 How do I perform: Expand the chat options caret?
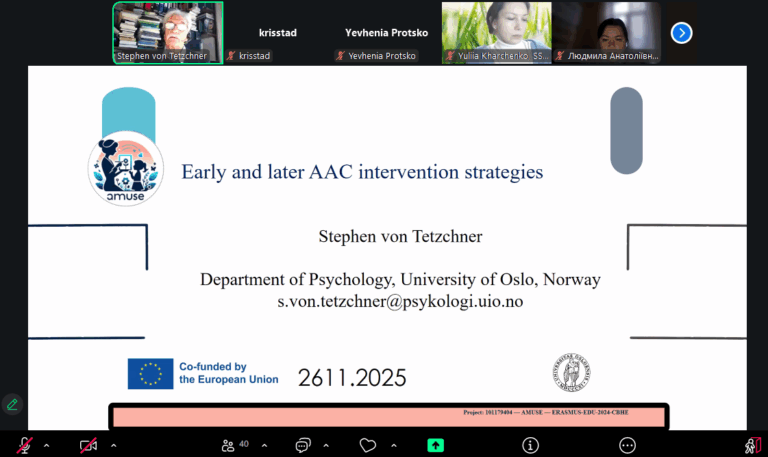326,445
